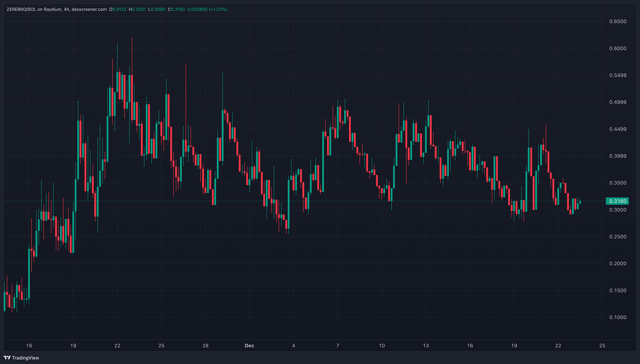
Task: Click the November 25 date label on time axis
Action: (161, 346)
